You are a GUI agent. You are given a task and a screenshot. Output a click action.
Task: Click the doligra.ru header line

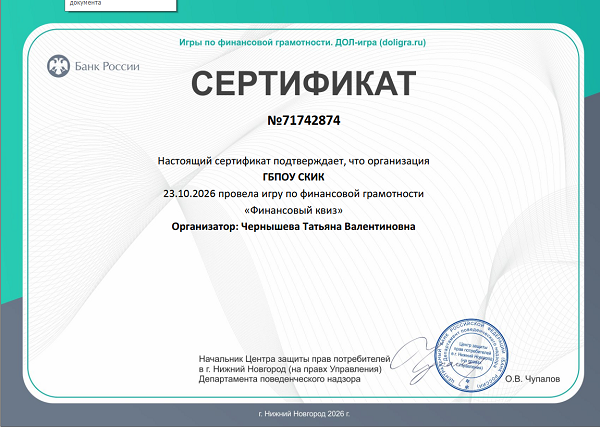(302, 42)
